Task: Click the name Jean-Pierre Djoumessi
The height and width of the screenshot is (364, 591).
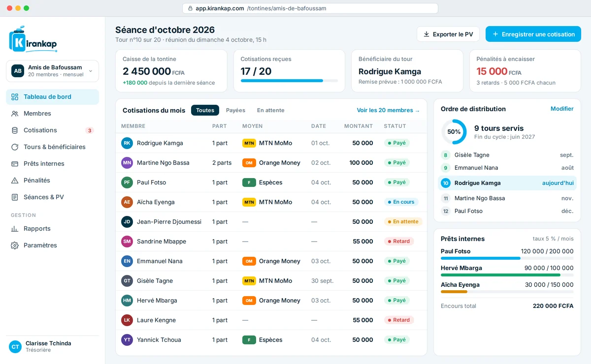Action: 169,222
